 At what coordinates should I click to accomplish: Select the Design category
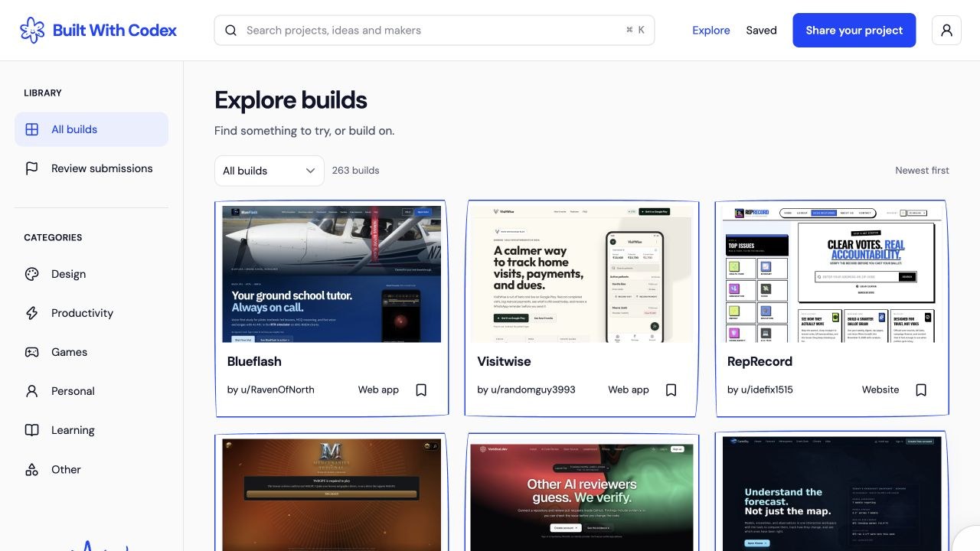coord(91,274)
